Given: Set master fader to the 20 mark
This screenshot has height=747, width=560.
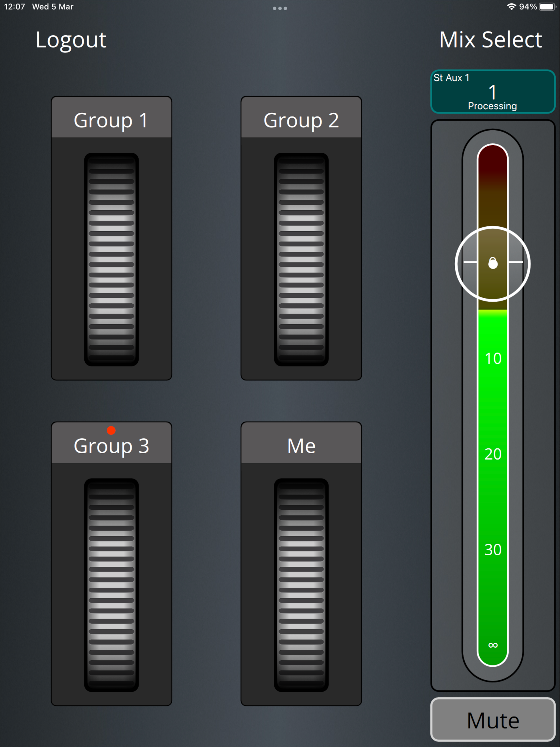Looking at the screenshot, I should [493, 454].
